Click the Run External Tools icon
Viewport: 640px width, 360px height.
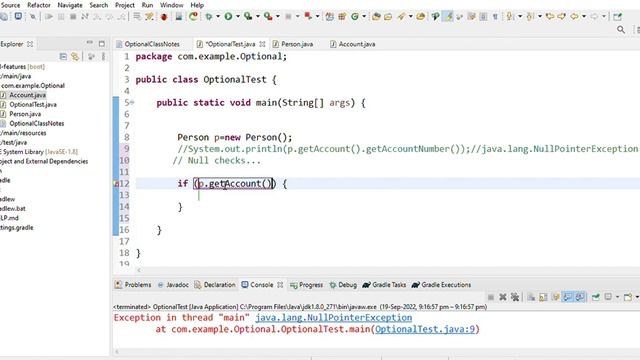coord(268,16)
